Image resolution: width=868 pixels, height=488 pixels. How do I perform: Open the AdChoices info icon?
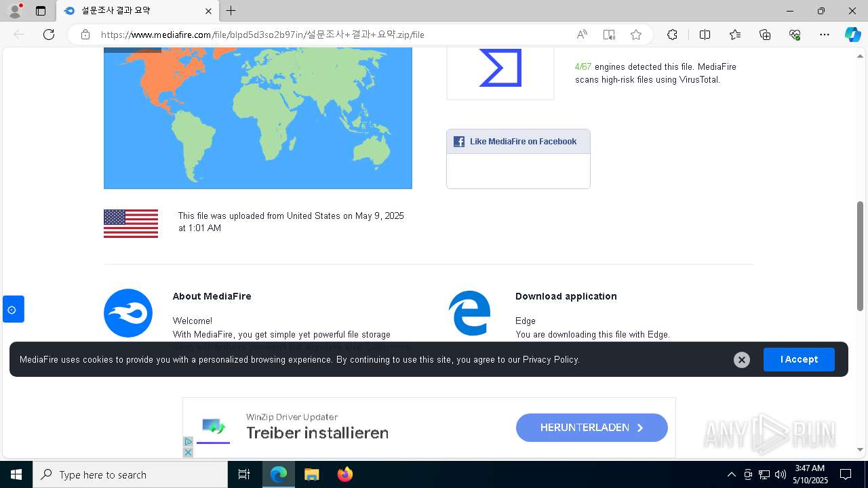pos(189,442)
